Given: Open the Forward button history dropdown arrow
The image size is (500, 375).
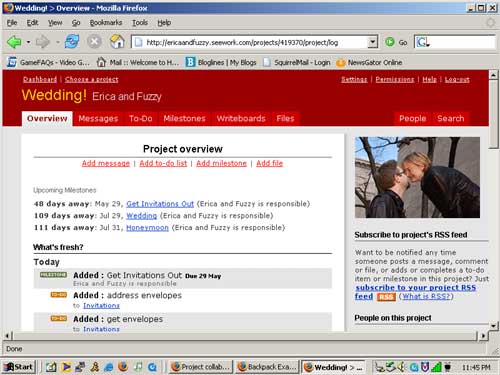Looking at the screenshot, I should (x=57, y=42).
